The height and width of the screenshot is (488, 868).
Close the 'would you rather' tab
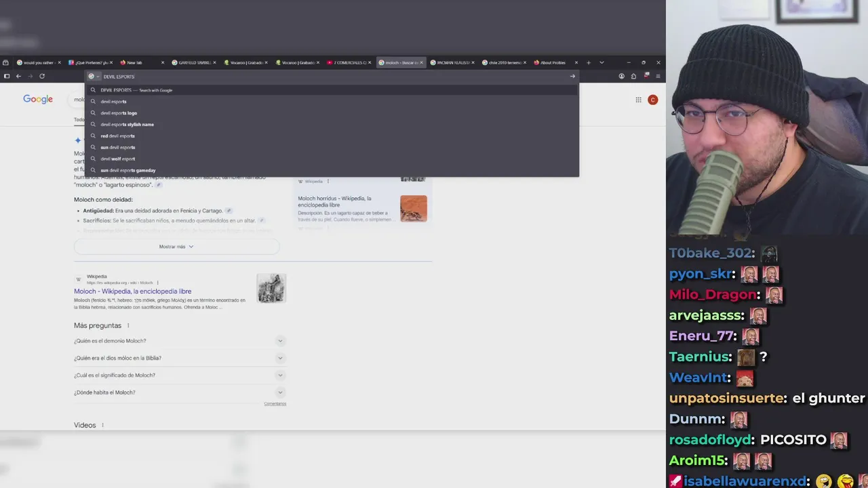point(59,62)
